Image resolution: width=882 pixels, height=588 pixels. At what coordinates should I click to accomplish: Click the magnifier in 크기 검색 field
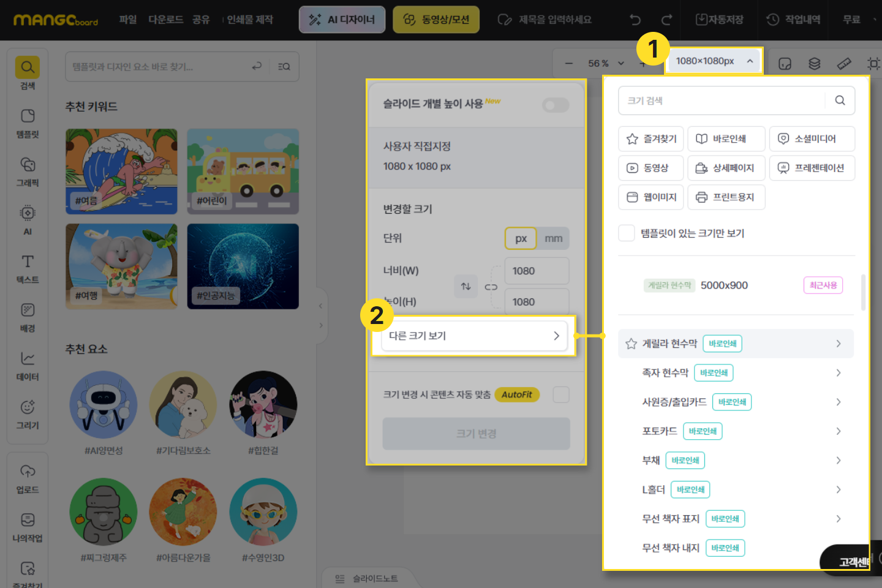pos(840,100)
